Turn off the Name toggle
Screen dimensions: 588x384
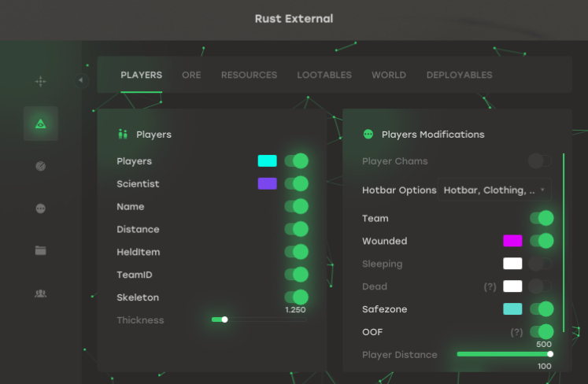tap(296, 207)
